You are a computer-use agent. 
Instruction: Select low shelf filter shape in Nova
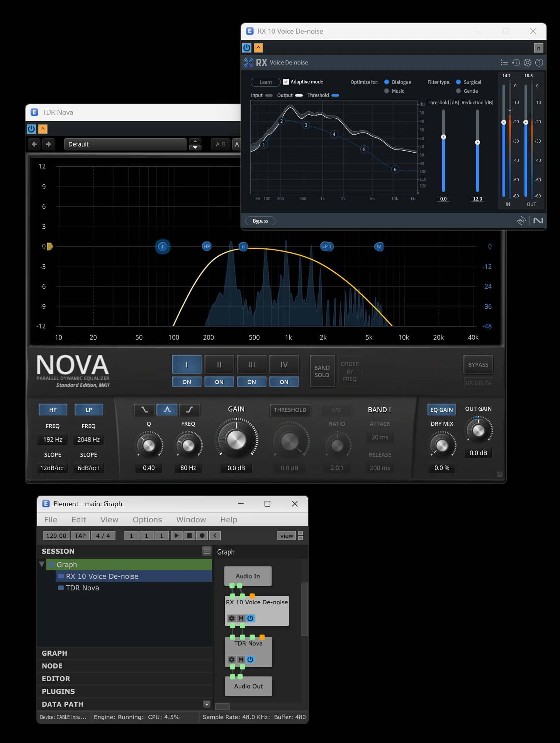[x=144, y=410]
